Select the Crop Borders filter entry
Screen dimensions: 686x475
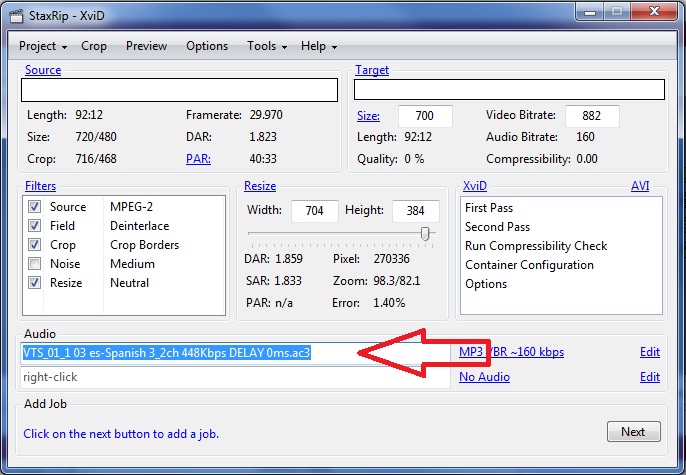145,245
